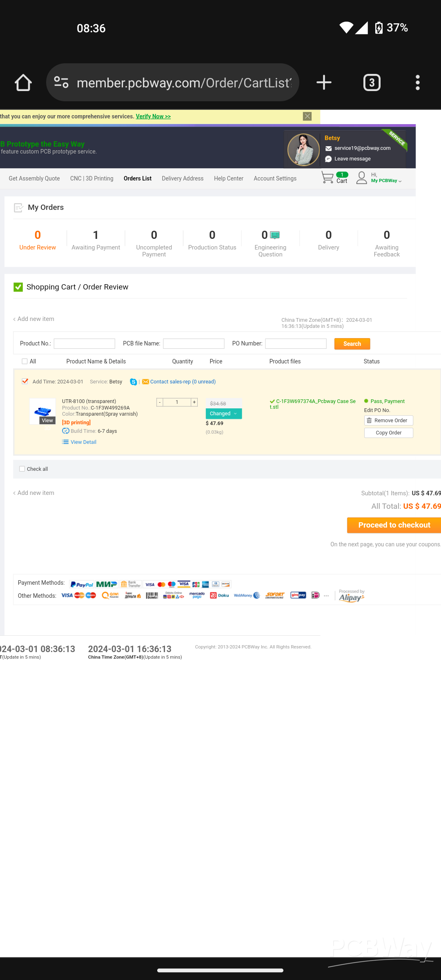Screen dimensions: 441x980
Task: Expand the My PCBWay dropdown
Action: coord(386,180)
